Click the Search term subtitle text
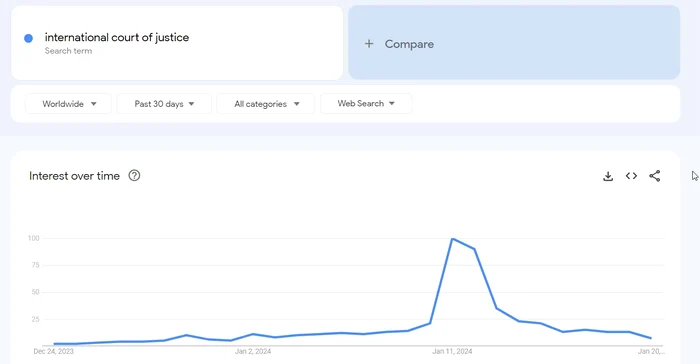Screen dimensions: 700x364 (68, 51)
